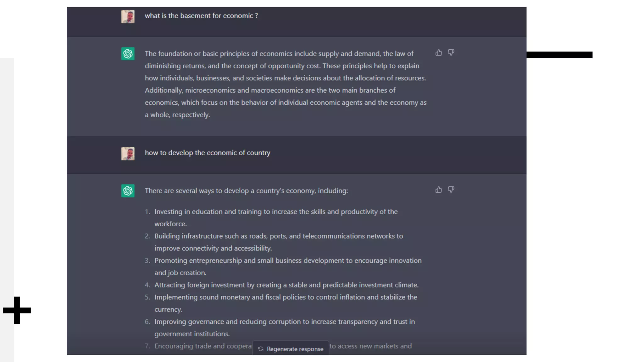
Task: Click thumbs up on the foundation principles answer
Action: (438, 53)
